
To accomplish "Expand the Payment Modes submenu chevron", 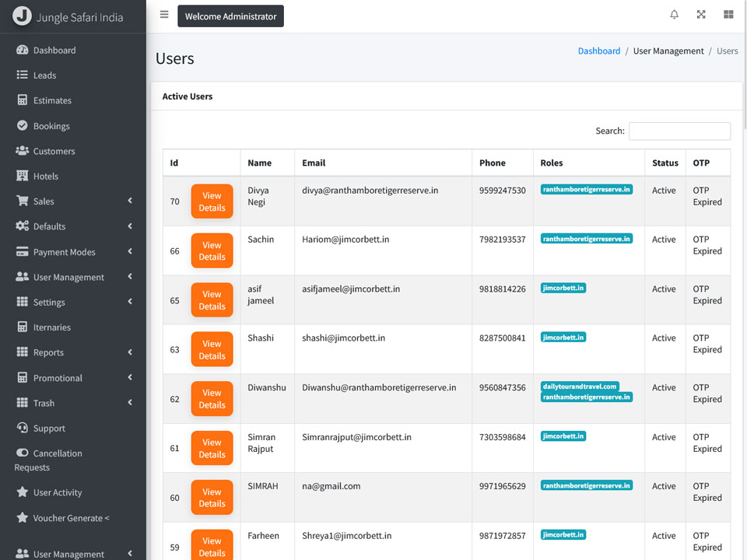I will click(130, 251).
